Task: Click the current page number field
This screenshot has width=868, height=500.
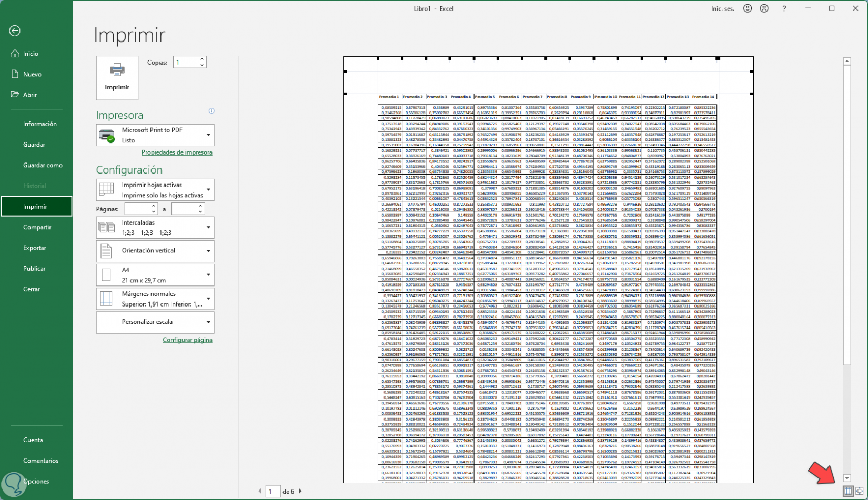Action: (x=272, y=491)
